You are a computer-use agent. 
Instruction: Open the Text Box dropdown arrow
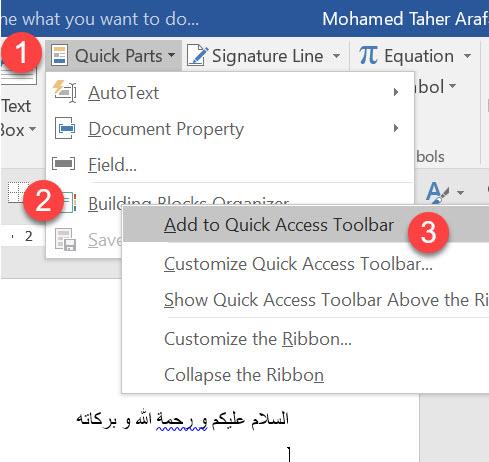32,129
